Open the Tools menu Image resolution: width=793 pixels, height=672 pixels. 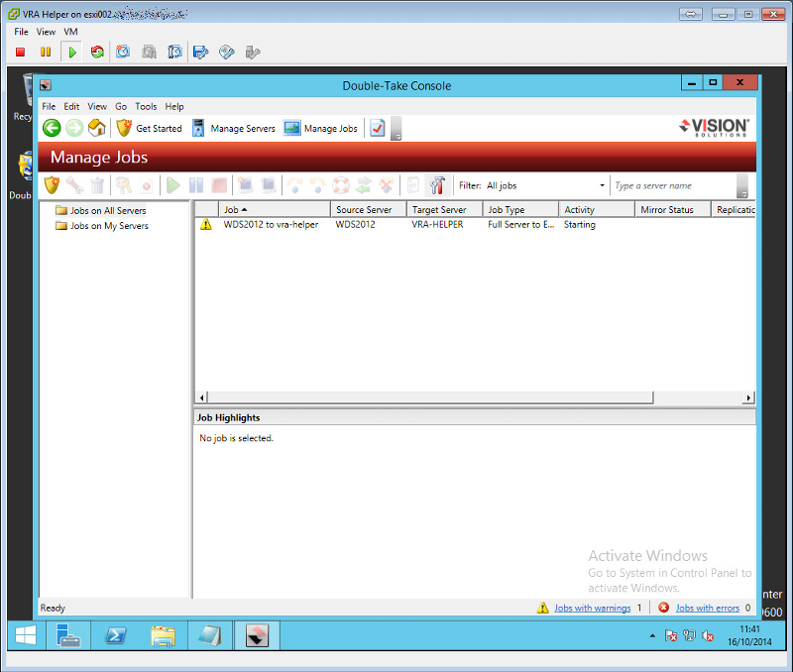[146, 107]
